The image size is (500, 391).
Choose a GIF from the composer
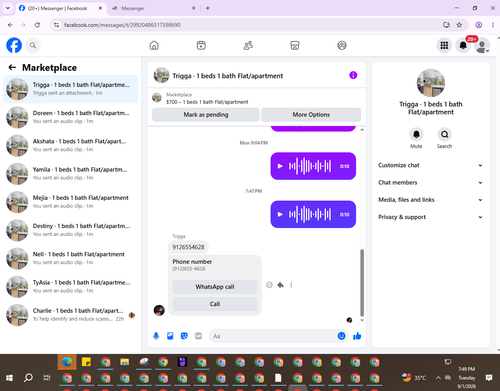point(198,336)
